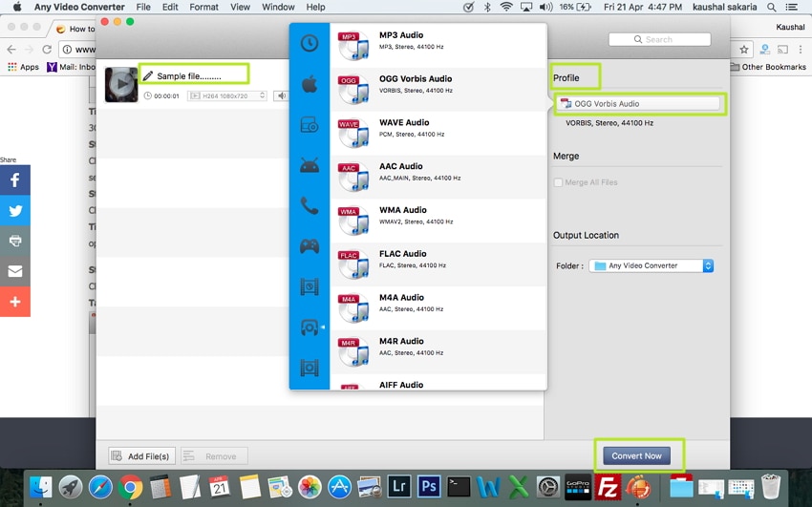Click the email share button in browser
The width and height of the screenshot is (812, 507).
[15, 271]
